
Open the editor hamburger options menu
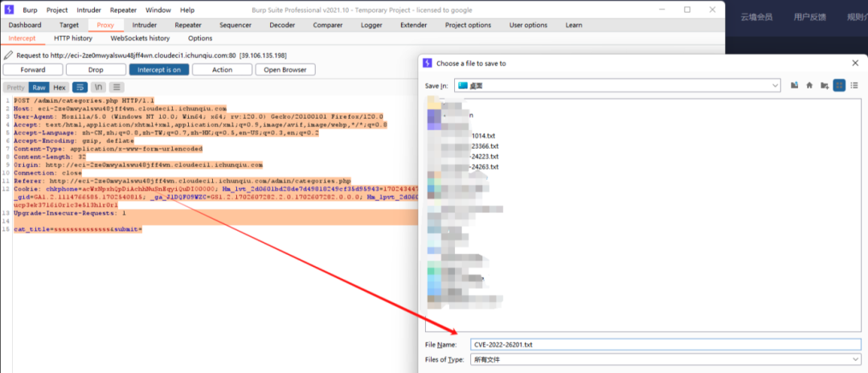pos(117,87)
